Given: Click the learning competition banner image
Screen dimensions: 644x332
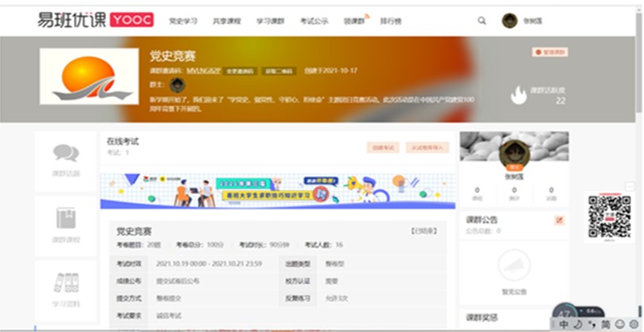Looking at the screenshot, I should (275, 191).
